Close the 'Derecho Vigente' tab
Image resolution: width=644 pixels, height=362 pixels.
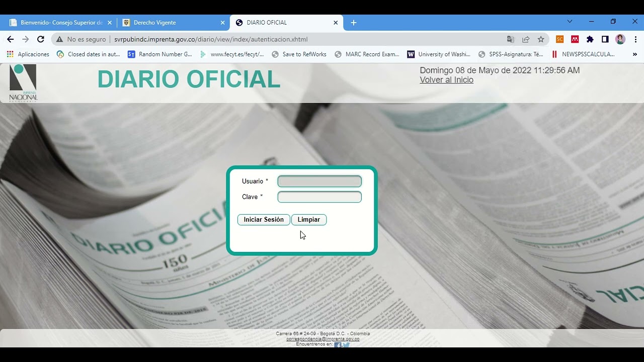(222, 23)
